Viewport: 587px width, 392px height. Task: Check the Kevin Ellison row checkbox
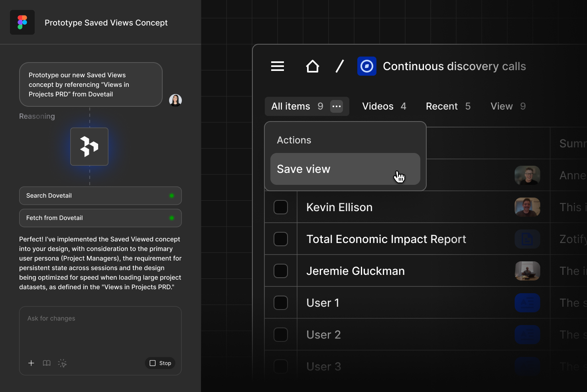[281, 207]
